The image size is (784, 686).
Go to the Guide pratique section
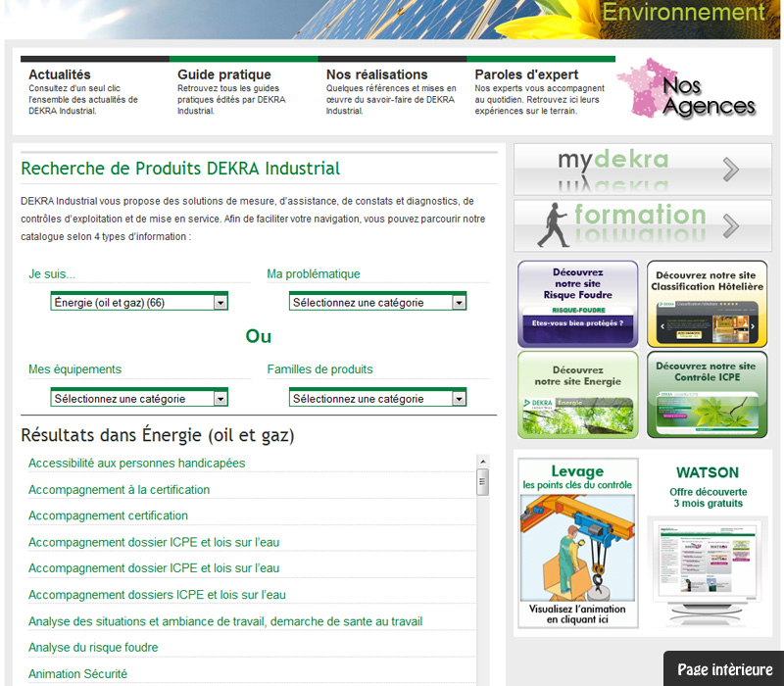(x=224, y=74)
